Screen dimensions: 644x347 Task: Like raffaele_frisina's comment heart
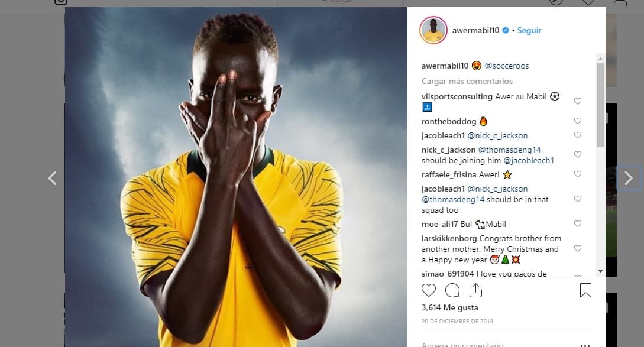577,174
